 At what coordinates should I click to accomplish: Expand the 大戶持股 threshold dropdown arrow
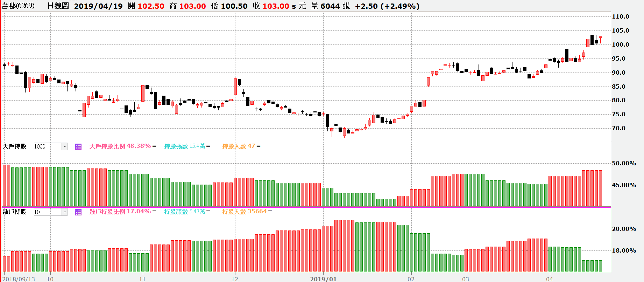(65, 147)
